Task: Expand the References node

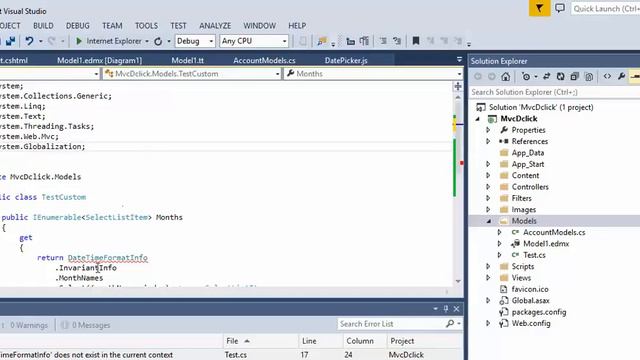Action: click(x=488, y=141)
